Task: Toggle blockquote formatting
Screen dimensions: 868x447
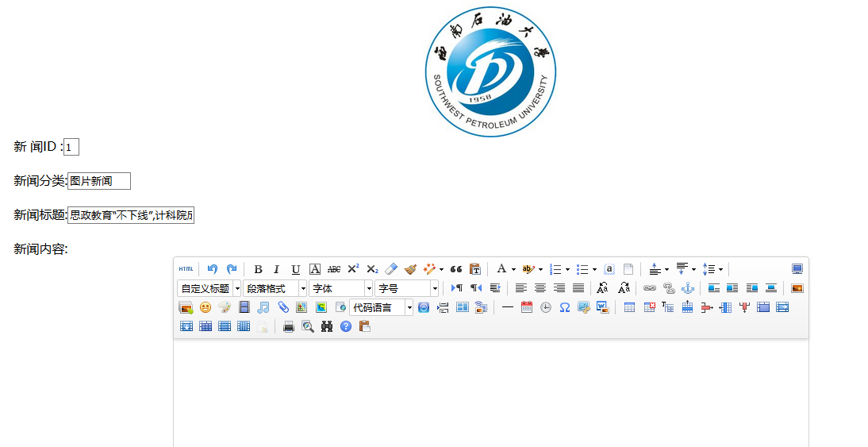Action: 456,269
